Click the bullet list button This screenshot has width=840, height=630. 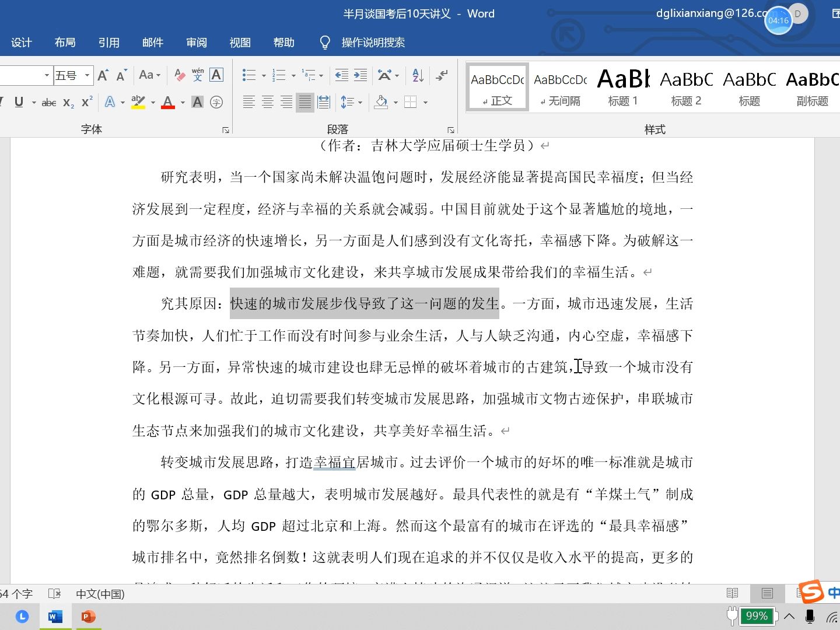point(249,75)
